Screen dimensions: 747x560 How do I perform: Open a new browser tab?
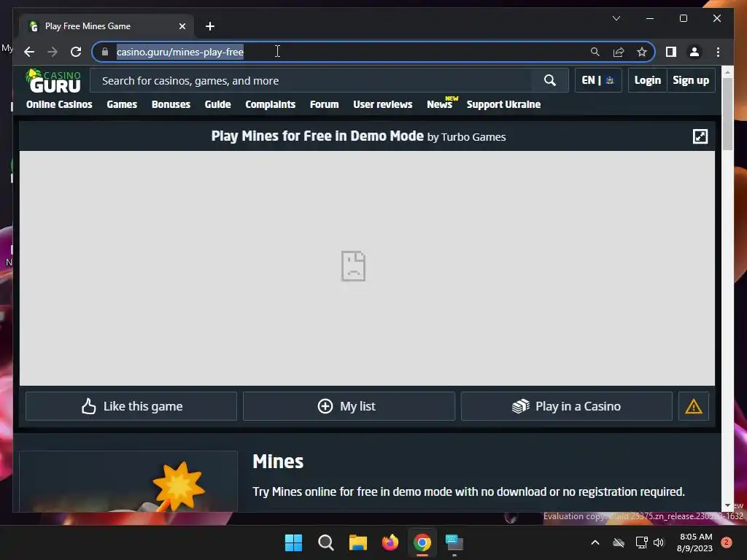coord(210,26)
